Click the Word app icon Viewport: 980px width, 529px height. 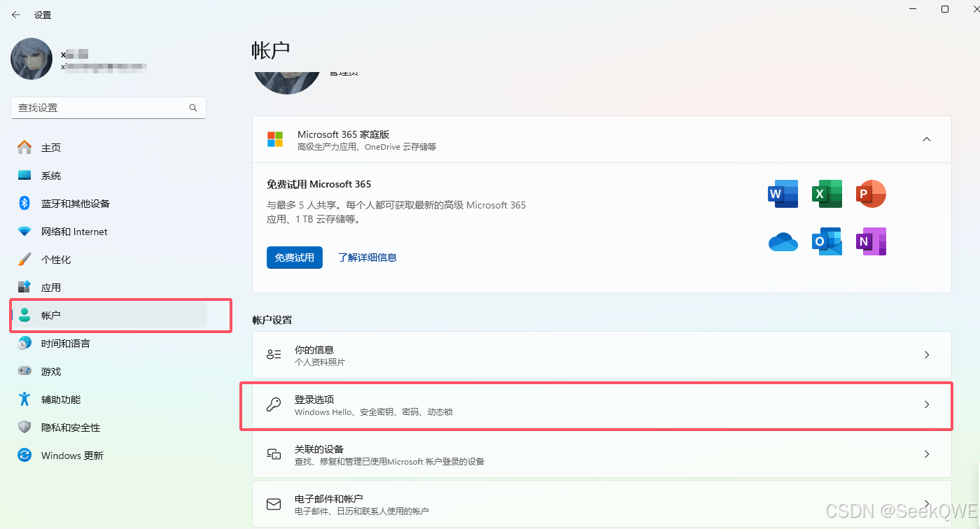point(783,194)
